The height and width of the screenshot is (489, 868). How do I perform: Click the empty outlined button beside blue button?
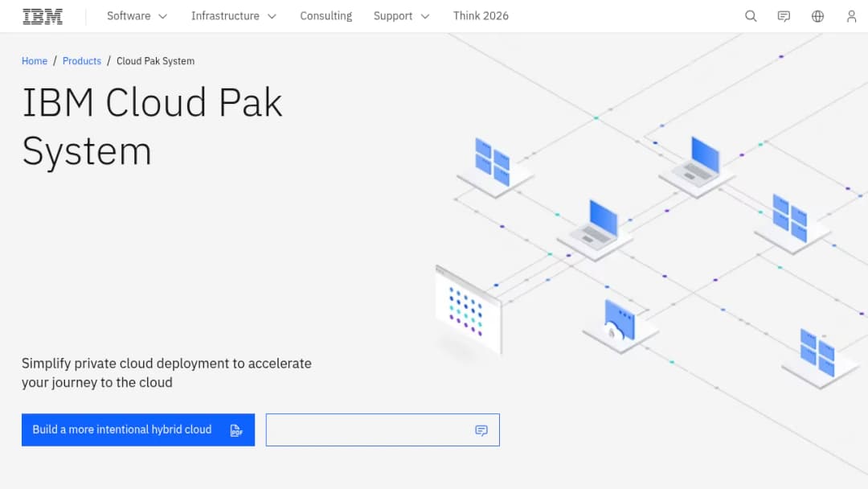tap(383, 429)
